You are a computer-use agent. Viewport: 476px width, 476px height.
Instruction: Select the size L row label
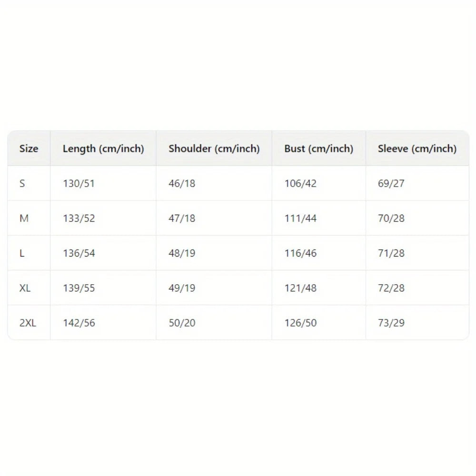click(x=22, y=253)
